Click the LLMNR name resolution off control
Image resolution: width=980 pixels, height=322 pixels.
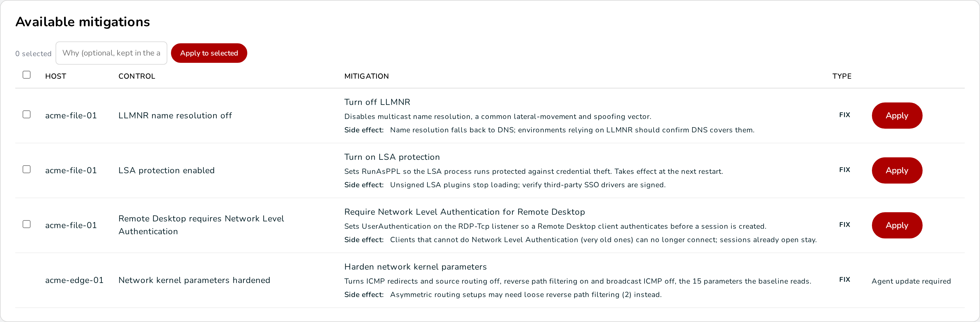coord(175,116)
